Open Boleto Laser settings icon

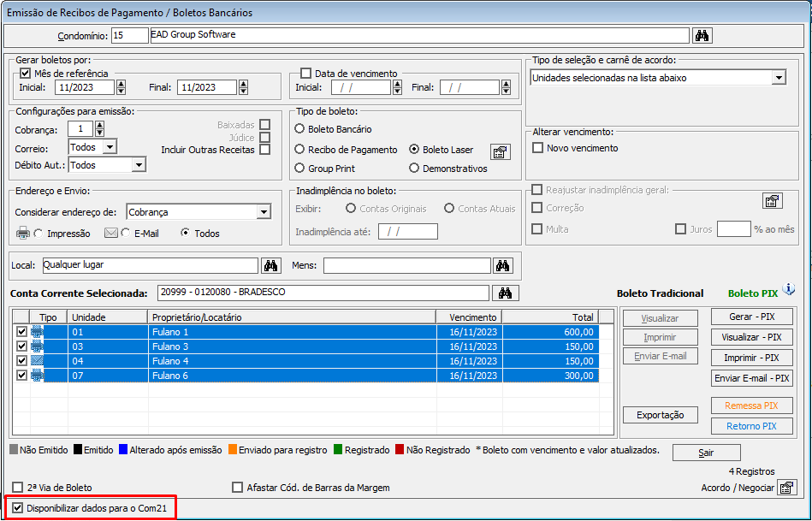tap(501, 152)
